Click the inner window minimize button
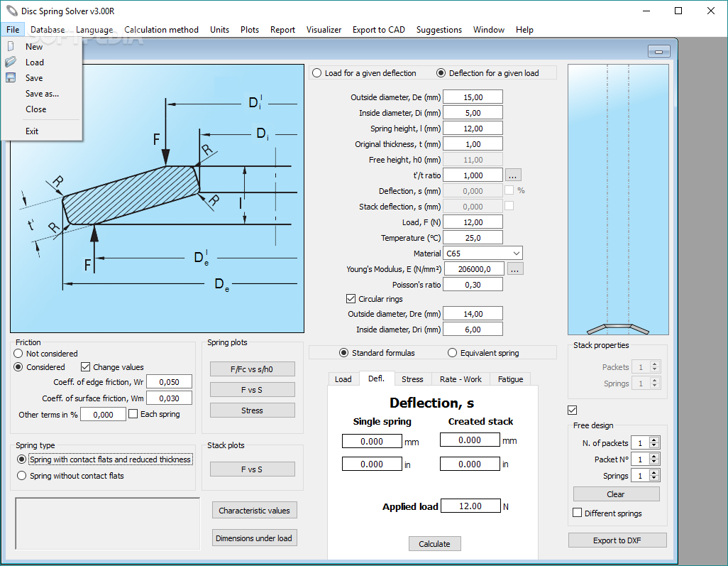 (659, 51)
